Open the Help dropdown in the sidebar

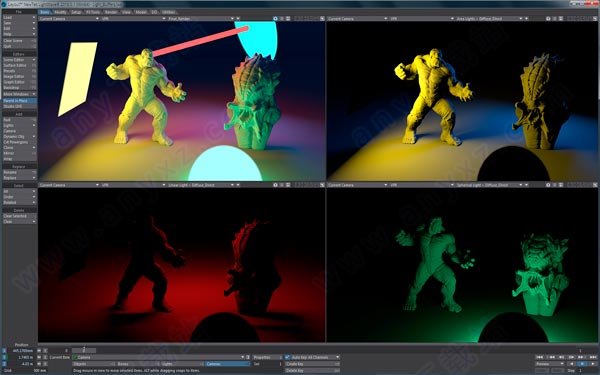[20, 34]
